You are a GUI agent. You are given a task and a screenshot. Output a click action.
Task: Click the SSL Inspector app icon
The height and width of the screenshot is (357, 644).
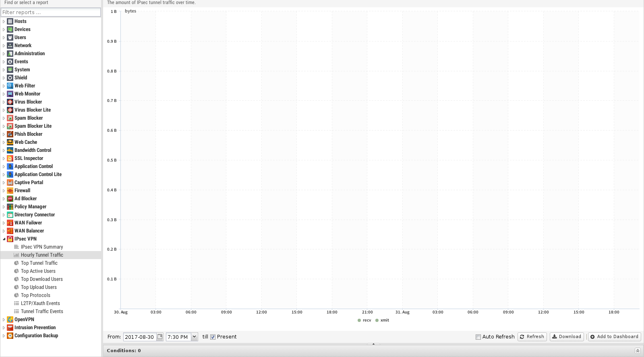click(x=10, y=158)
